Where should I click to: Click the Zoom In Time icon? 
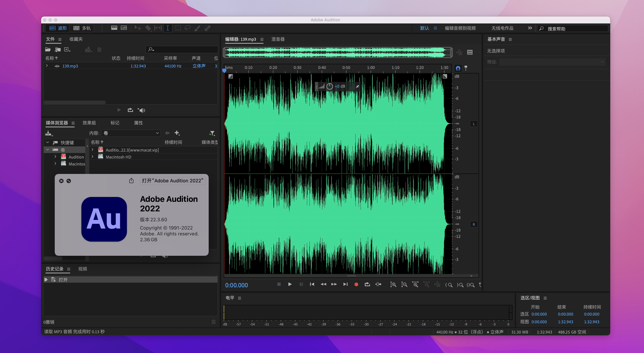click(415, 285)
